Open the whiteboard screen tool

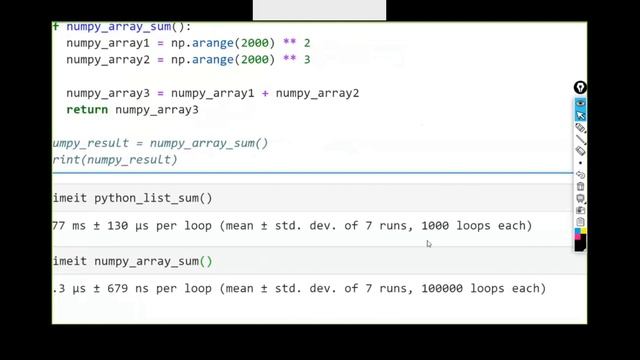(580, 198)
